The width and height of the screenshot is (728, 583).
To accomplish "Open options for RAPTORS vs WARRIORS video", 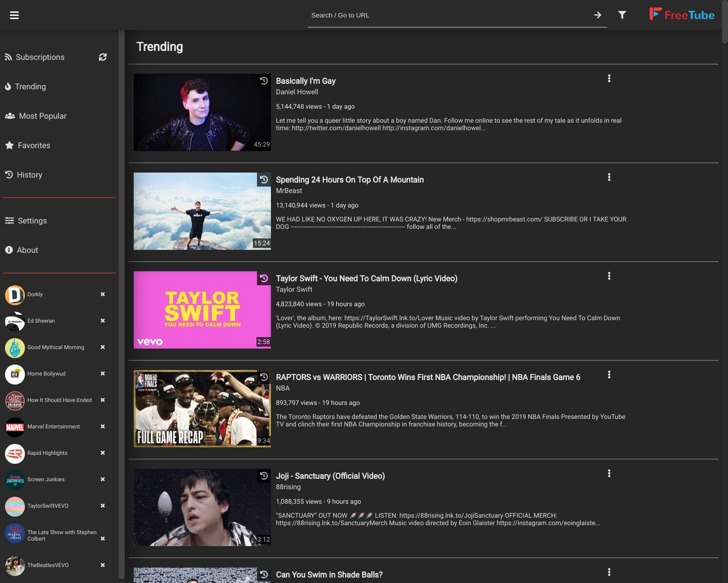I will point(609,375).
